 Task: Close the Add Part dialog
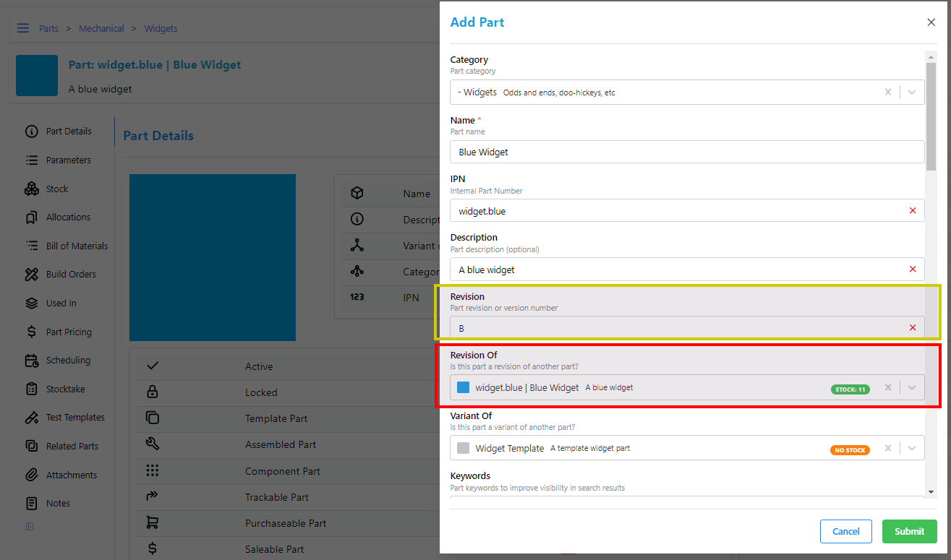coord(931,22)
